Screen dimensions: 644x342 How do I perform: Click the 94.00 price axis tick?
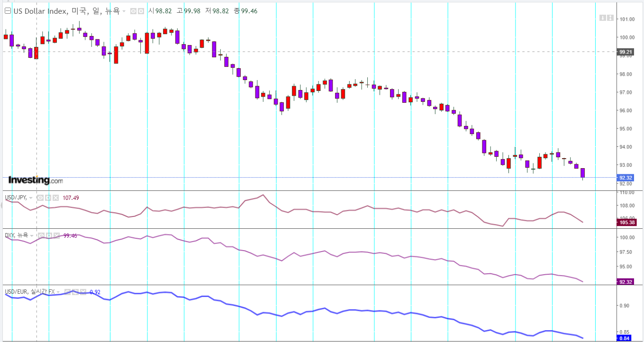[626, 147]
